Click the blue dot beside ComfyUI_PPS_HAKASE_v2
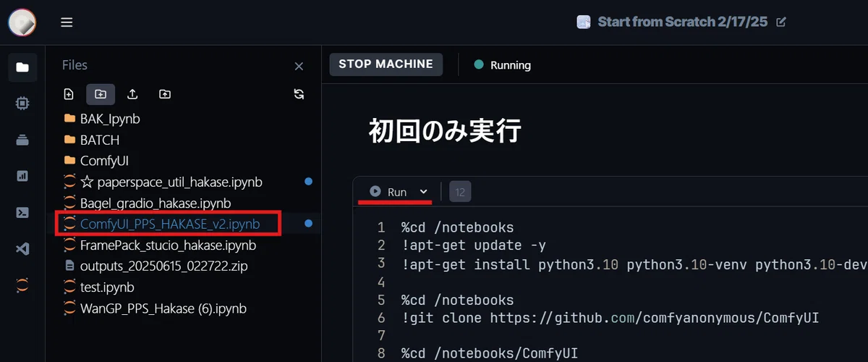The height and width of the screenshot is (362, 868). [x=309, y=224]
